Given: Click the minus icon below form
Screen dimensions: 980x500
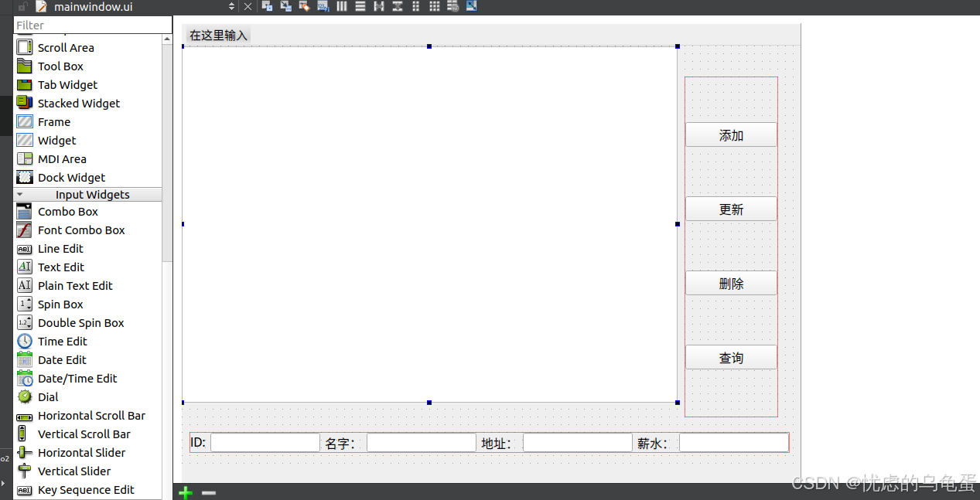Looking at the screenshot, I should pyautogui.click(x=209, y=492).
